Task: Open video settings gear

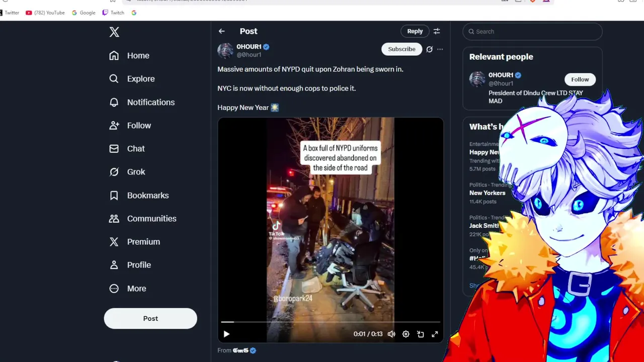Action: tap(406, 334)
